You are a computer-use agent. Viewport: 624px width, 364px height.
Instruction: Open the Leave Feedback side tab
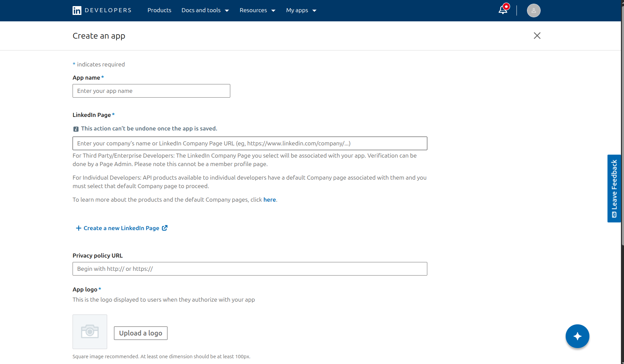(614, 188)
